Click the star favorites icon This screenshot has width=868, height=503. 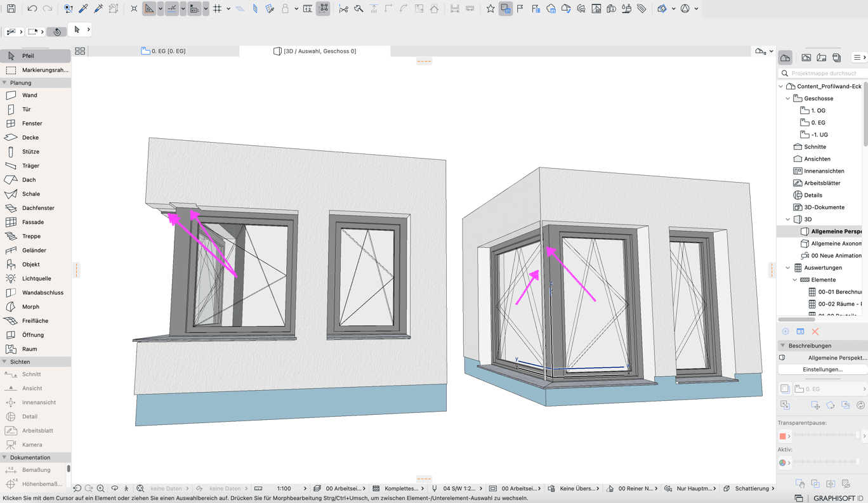point(490,9)
